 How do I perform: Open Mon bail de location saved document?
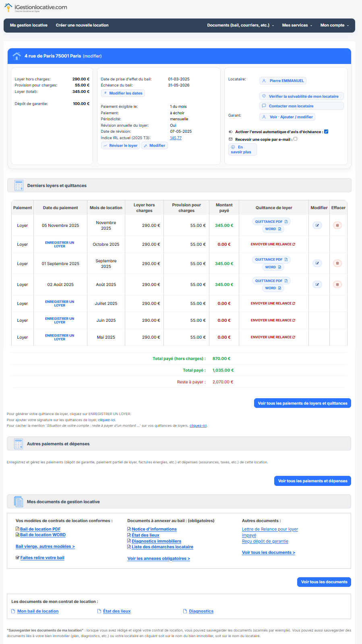click(38, 611)
